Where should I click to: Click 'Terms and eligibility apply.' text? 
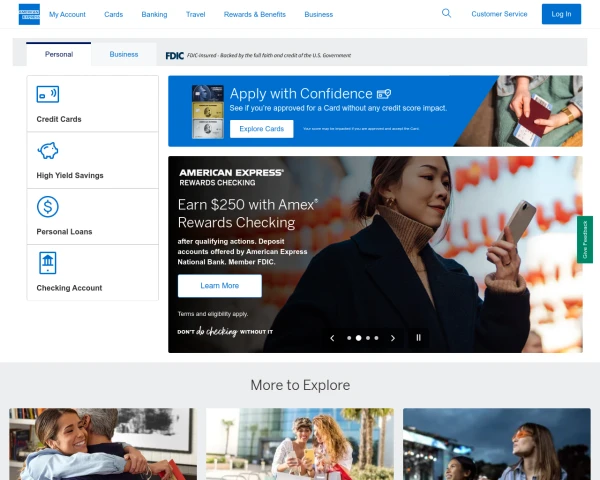click(x=213, y=314)
